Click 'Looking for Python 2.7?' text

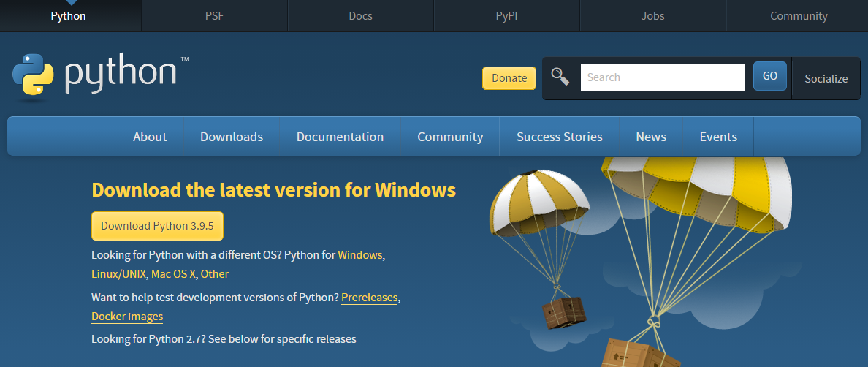pyautogui.click(x=149, y=338)
